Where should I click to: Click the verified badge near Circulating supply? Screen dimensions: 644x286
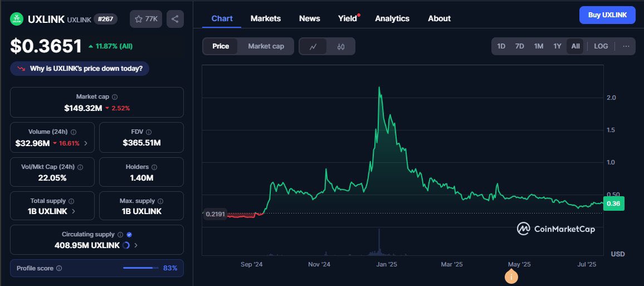tap(129, 235)
